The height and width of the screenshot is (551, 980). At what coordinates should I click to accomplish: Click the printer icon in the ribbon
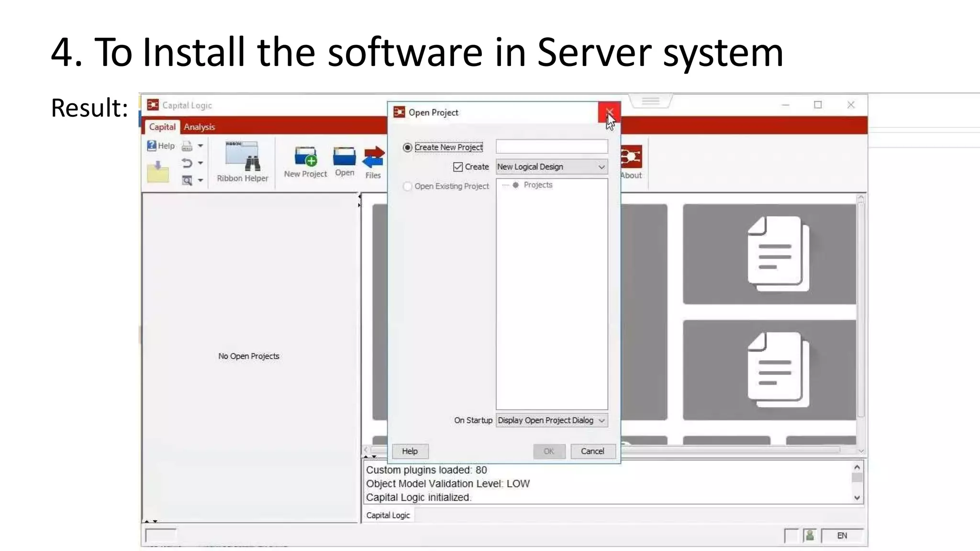(x=187, y=146)
